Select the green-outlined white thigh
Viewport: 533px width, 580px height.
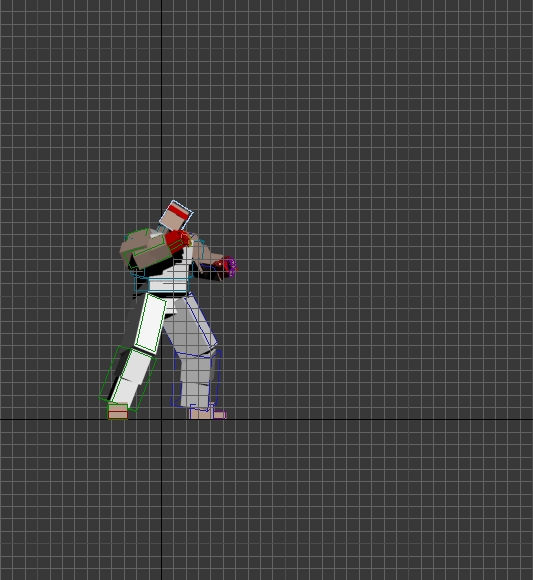tap(151, 323)
